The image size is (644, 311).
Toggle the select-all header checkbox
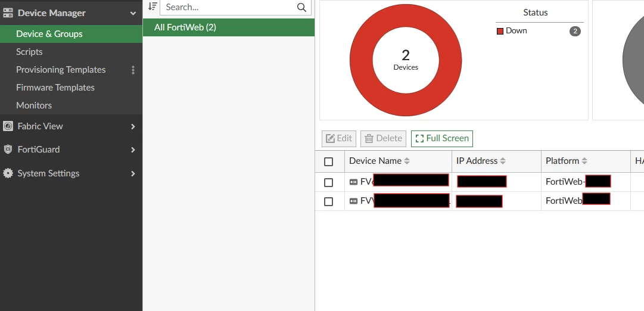coord(329,161)
